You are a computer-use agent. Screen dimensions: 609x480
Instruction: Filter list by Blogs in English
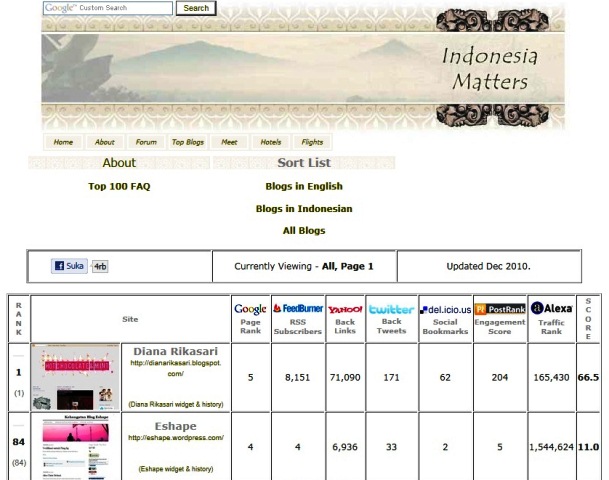pos(304,186)
